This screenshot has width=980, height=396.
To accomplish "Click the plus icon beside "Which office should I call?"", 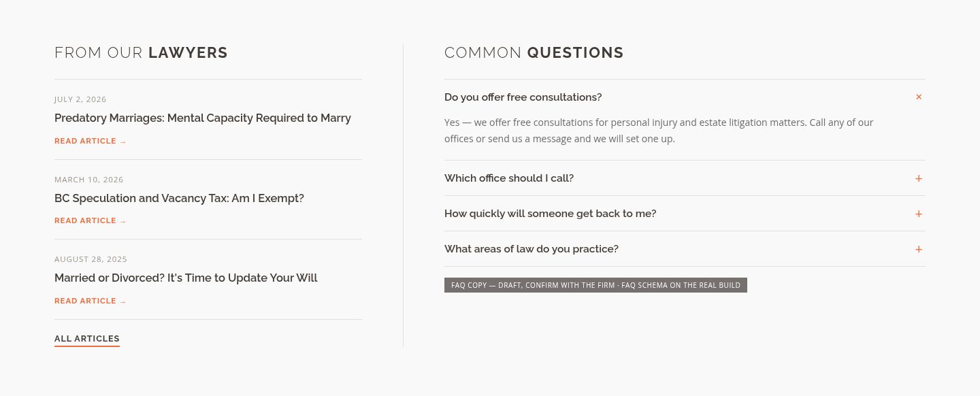I will (x=919, y=178).
